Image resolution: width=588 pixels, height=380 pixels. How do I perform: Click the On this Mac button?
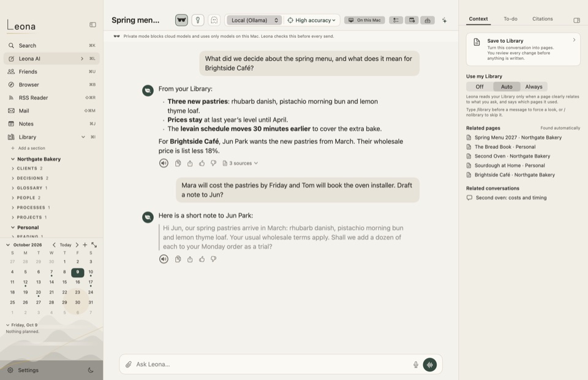[x=364, y=20]
